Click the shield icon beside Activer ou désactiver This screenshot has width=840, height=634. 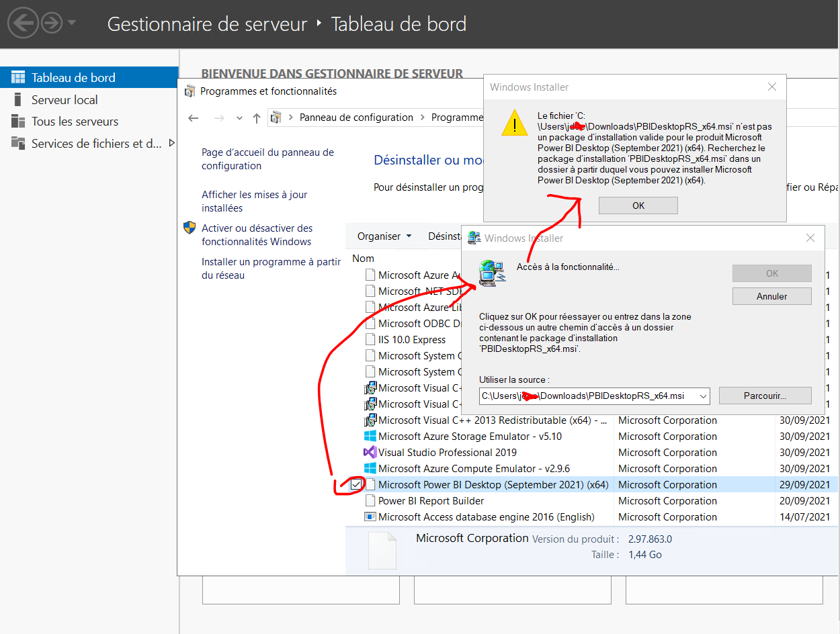190,228
